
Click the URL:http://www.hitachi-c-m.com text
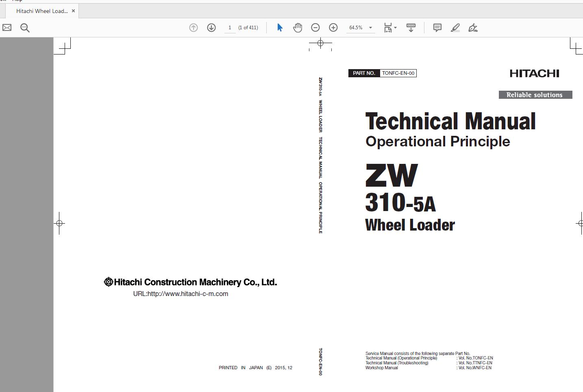(181, 294)
